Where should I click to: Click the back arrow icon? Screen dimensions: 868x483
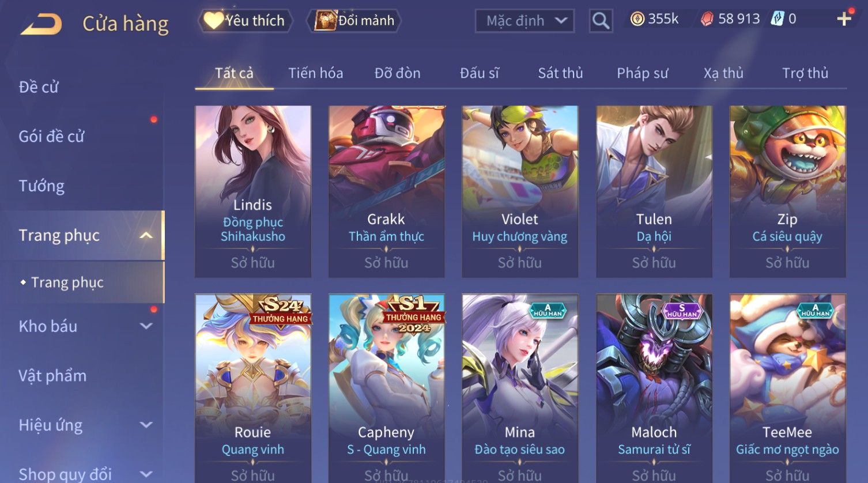(x=41, y=24)
